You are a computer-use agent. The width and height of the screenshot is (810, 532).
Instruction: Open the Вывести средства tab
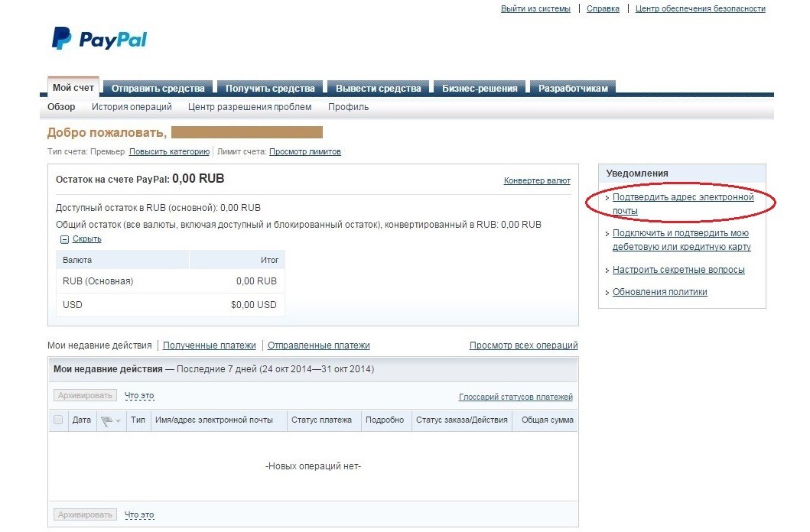coord(378,88)
